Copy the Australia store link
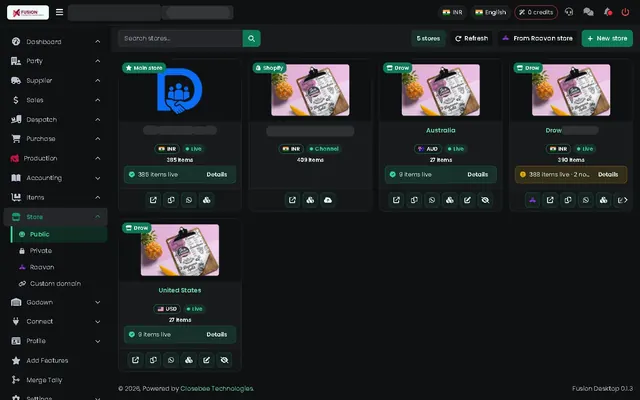This screenshot has height=400, width=640. pyautogui.click(x=414, y=200)
